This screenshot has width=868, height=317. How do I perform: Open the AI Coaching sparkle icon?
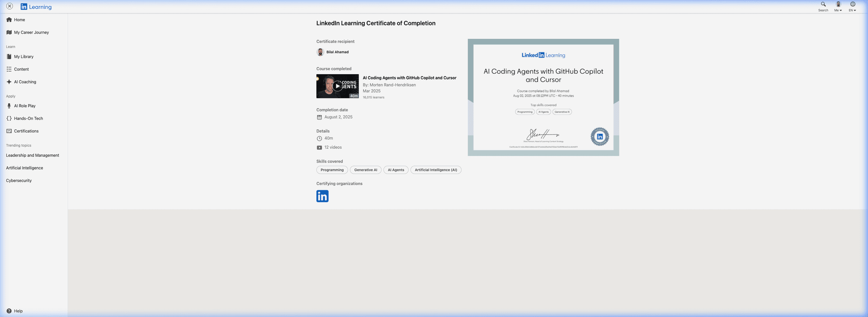click(9, 82)
